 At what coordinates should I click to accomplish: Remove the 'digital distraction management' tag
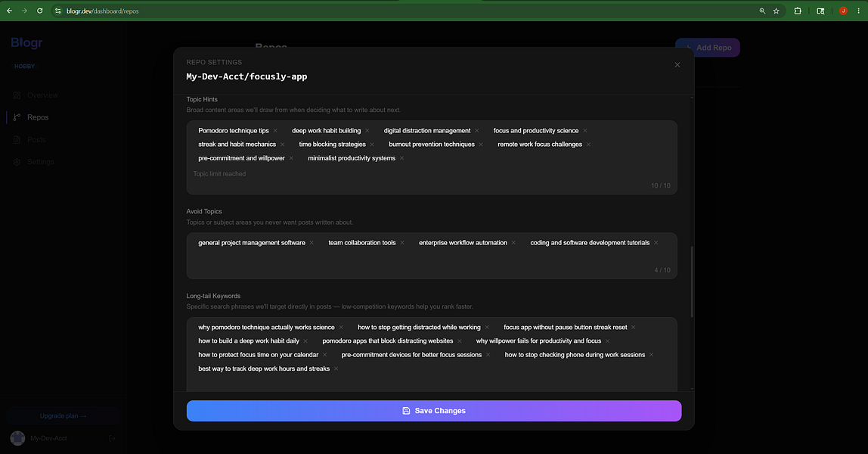click(x=476, y=131)
